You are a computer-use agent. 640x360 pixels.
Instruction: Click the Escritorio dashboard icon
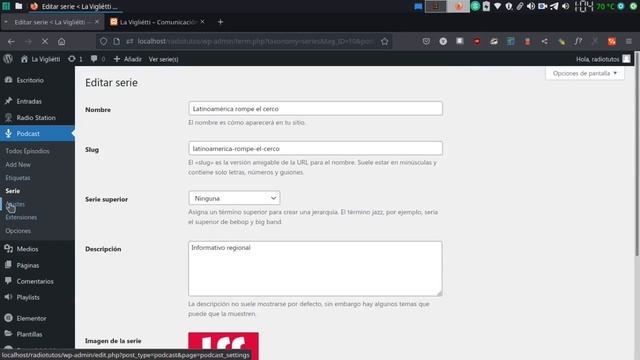[8, 80]
